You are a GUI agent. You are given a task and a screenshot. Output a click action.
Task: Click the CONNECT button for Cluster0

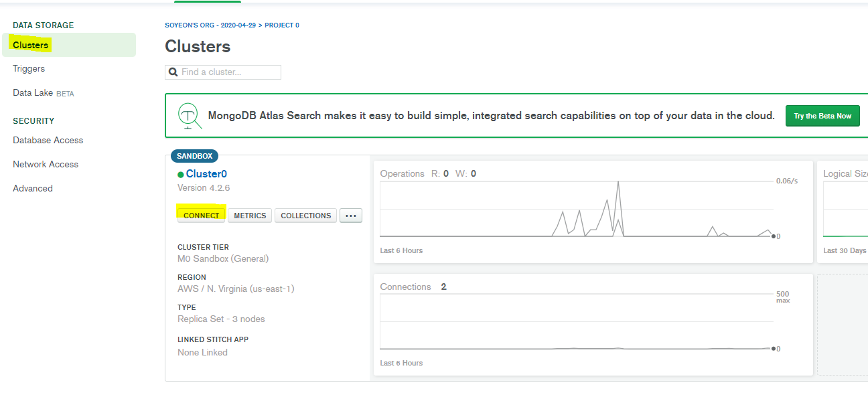[202, 216]
